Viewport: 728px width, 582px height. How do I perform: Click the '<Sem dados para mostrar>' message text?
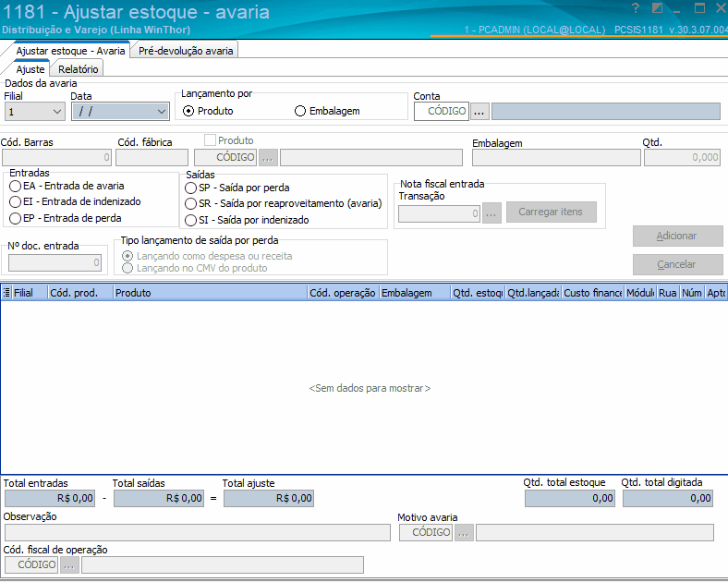(x=370, y=388)
